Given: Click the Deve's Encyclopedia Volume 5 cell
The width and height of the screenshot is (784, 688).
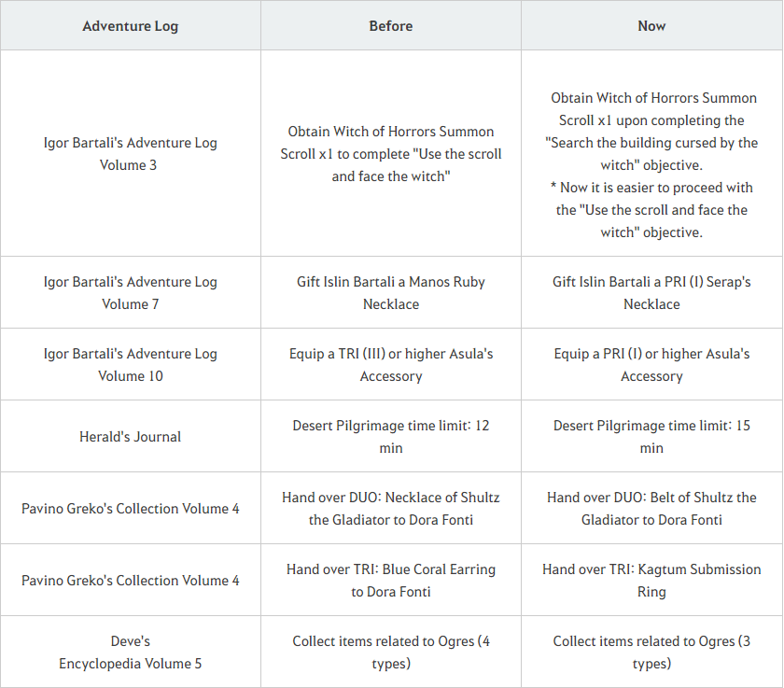Looking at the screenshot, I should pyautogui.click(x=130, y=653).
